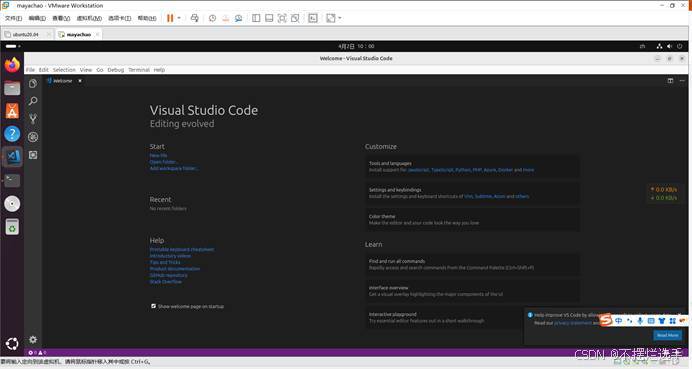Click the Open folder link
Viewport: 692px width, 369px height.
[x=163, y=162]
